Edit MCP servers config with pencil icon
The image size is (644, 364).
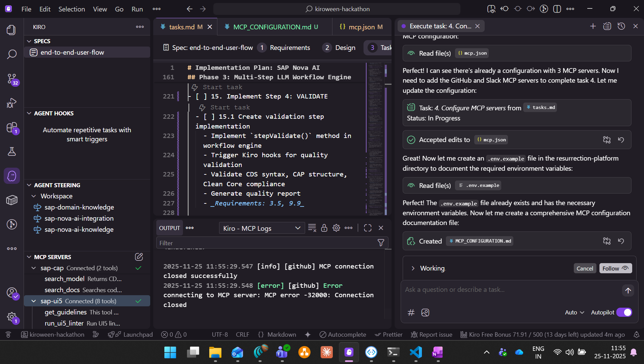(x=139, y=257)
